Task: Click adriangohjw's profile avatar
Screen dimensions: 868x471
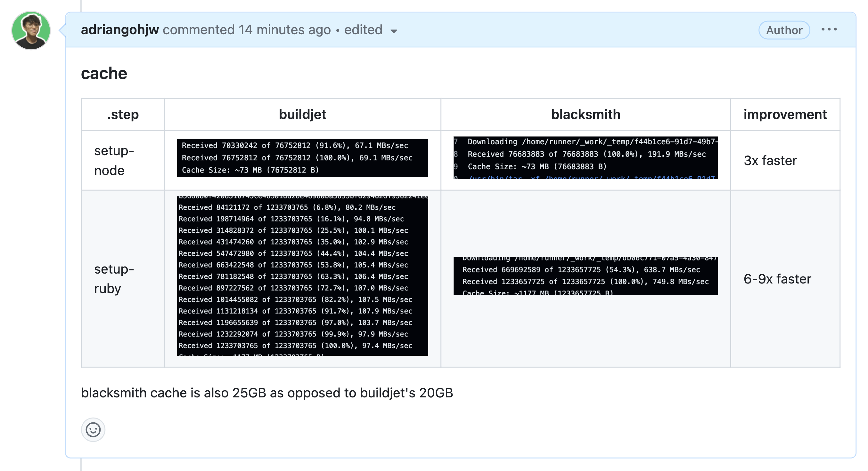Action: tap(31, 31)
